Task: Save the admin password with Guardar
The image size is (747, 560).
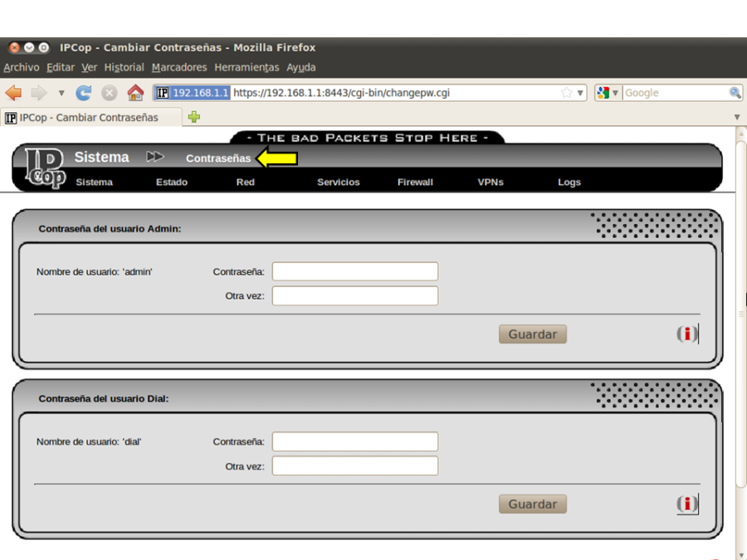Action: [x=532, y=334]
